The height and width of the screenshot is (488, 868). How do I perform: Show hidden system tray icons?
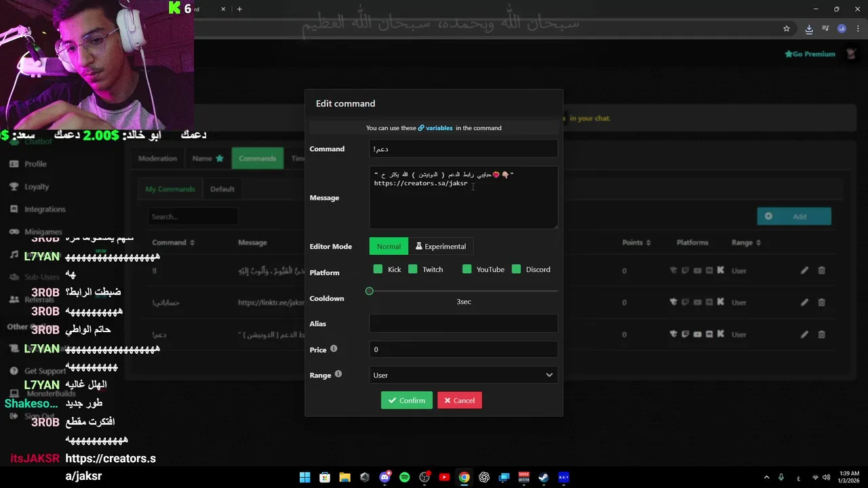click(x=766, y=477)
